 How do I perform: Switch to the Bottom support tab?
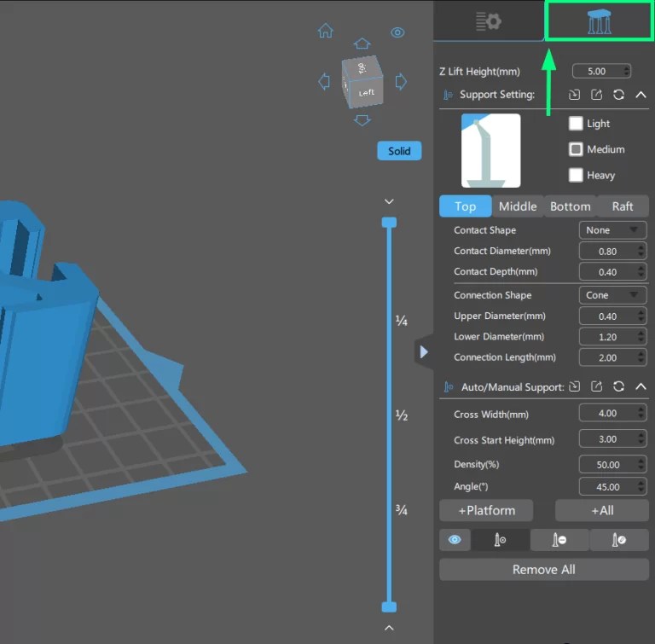coord(571,206)
